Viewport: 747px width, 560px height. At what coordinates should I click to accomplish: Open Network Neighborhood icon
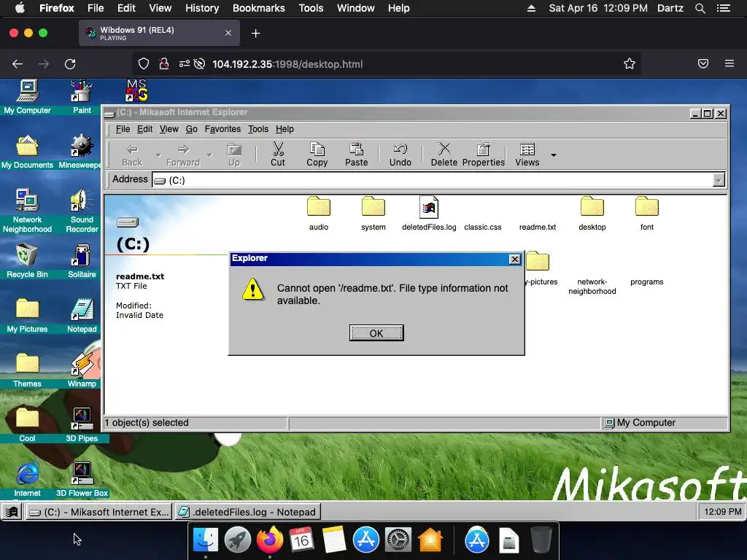point(27,210)
